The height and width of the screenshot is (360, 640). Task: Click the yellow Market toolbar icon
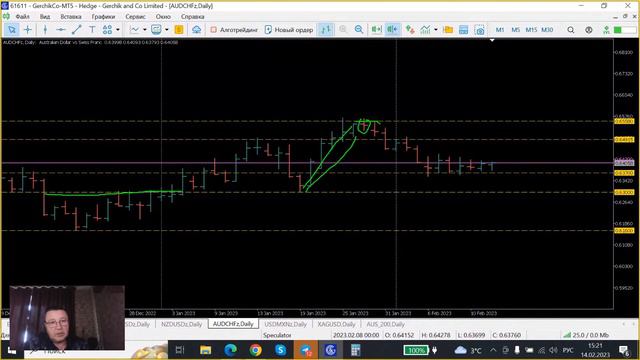coord(179,29)
